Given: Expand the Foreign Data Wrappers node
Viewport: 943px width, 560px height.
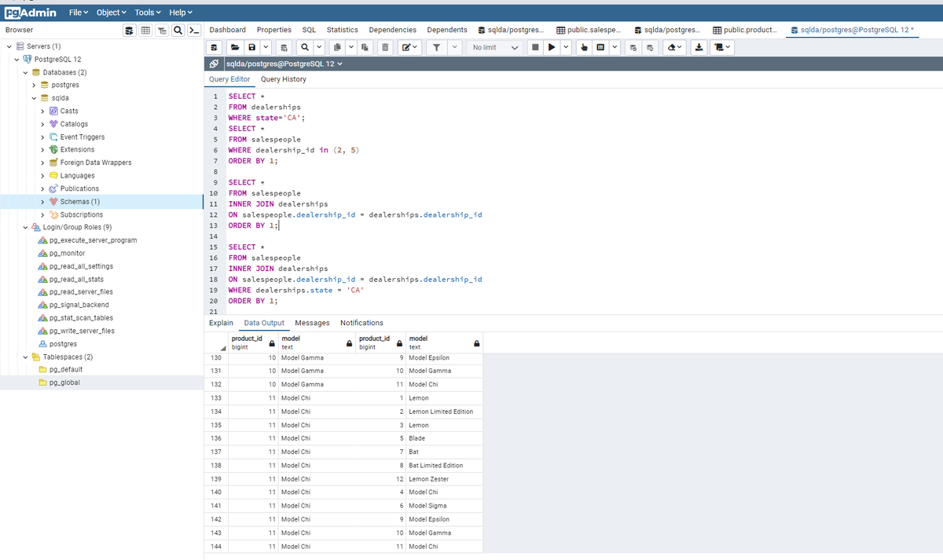Looking at the screenshot, I should 42,163.
